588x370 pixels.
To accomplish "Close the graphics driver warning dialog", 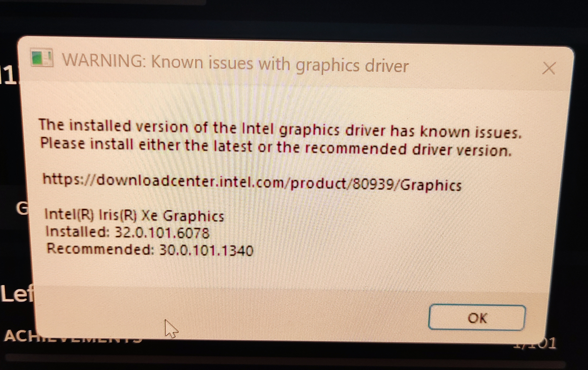I will pyautogui.click(x=549, y=68).
